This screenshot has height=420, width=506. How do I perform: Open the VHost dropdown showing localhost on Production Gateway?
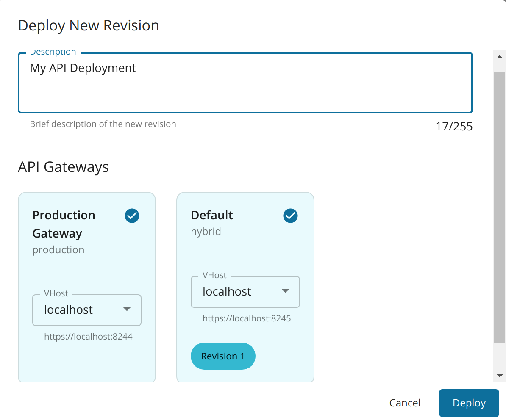coord(87,309)
